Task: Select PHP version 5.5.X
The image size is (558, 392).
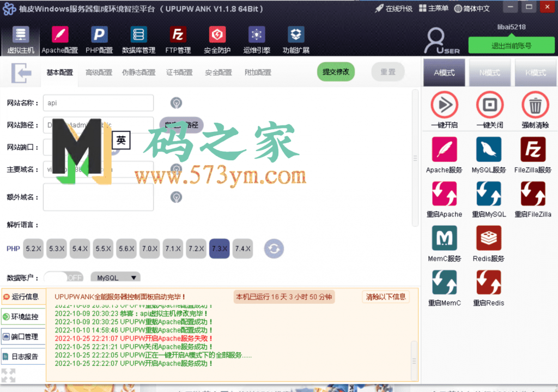Action: (x=103, y=249)
